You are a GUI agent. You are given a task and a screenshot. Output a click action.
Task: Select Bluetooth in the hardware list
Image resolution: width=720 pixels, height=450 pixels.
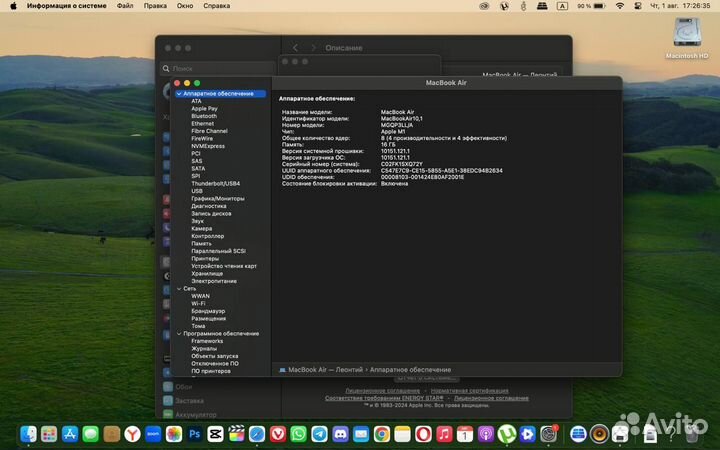(203, 116)
